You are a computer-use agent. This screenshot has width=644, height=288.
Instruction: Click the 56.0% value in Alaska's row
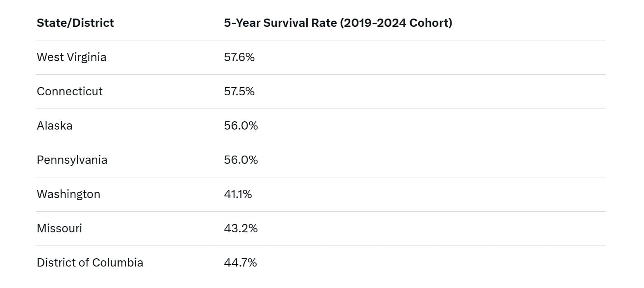(241, 125)
